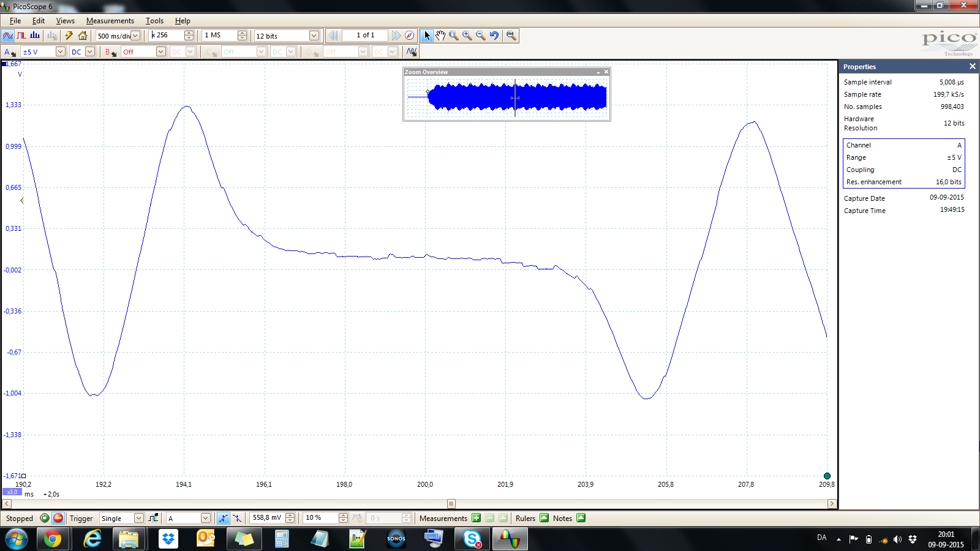This screenshot has width=980, height=551.
Task: Click the horizontal scrollbar thumb
Action: pos(451,504)
